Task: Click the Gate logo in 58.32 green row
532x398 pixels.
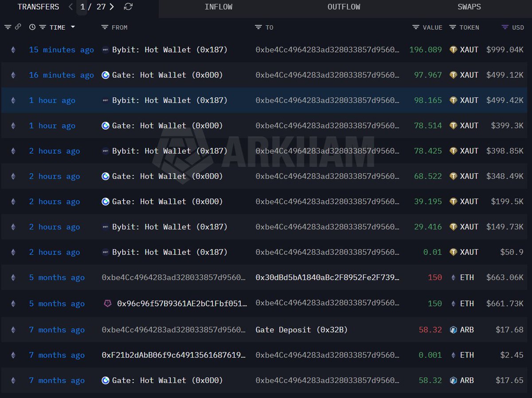Action: [x=106, y=380]
